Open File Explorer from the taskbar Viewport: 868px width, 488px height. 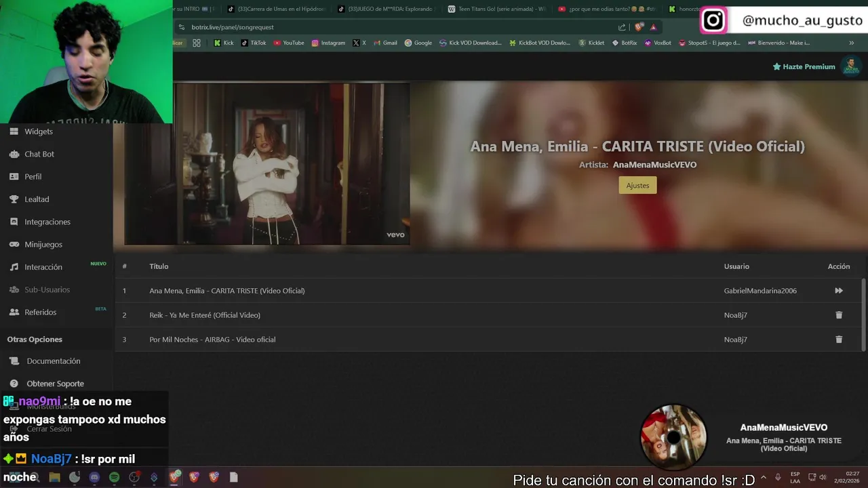click(x=55, y=477)
